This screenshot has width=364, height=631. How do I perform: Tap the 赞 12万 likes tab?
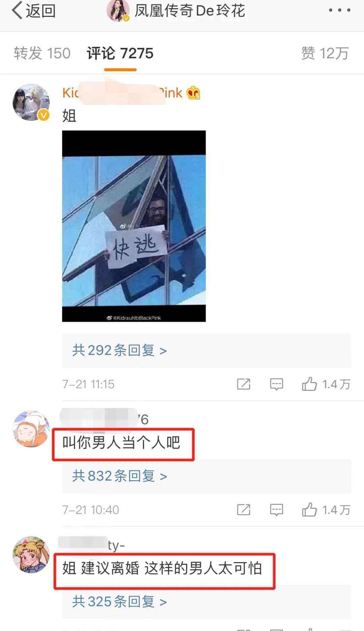pyautogui.click(x=325, y=53)
